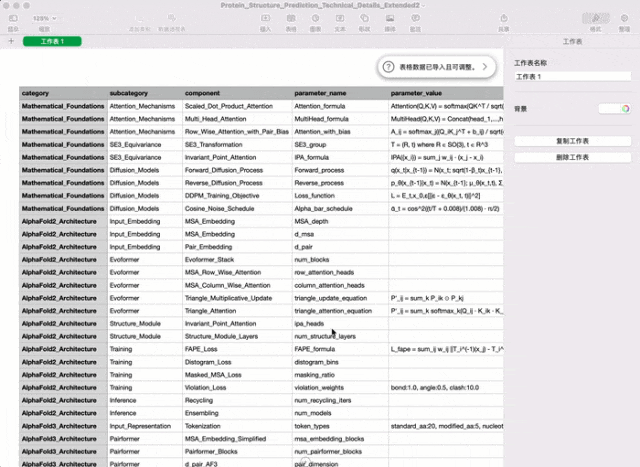640x467 pixels.
Task: Click the 删除工作表 button
Action: click(572, 158)
